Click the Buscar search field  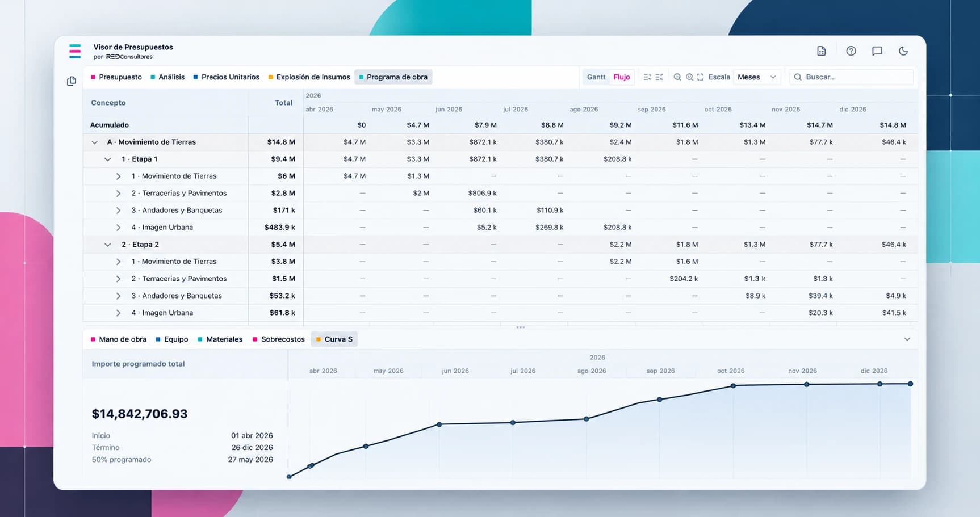pyautogui.click(x=851, y=77)
